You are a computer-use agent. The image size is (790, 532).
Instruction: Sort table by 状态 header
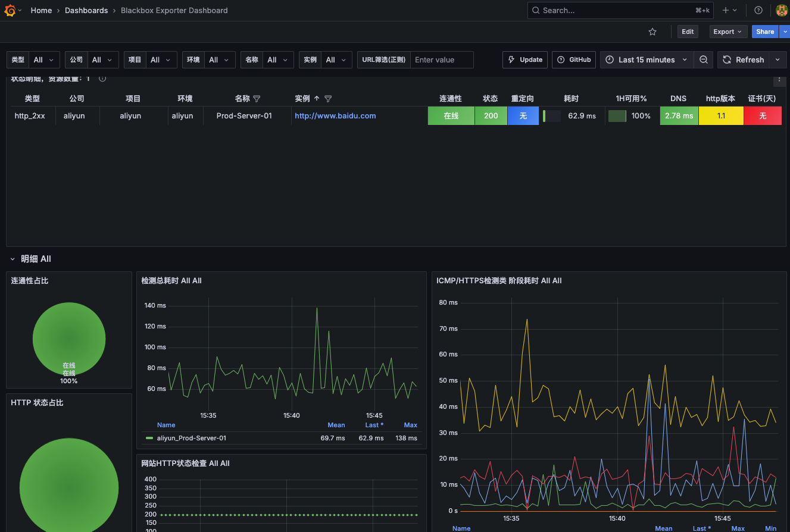tap(491, 99)
